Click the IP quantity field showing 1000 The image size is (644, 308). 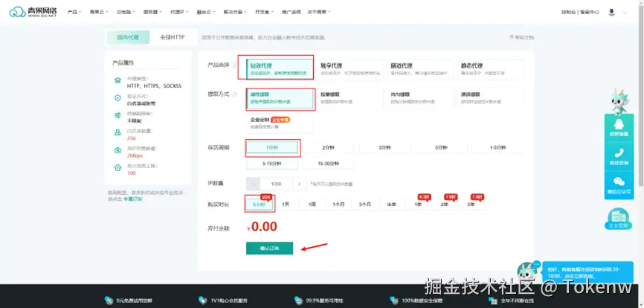[x=277, y=184]
